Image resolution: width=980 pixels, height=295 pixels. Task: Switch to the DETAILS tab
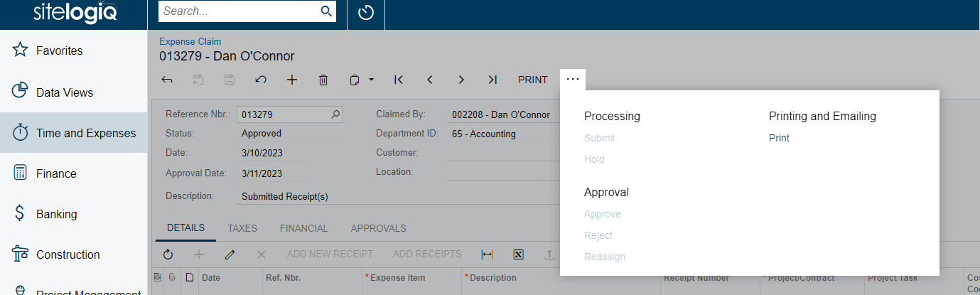point(186,228)
